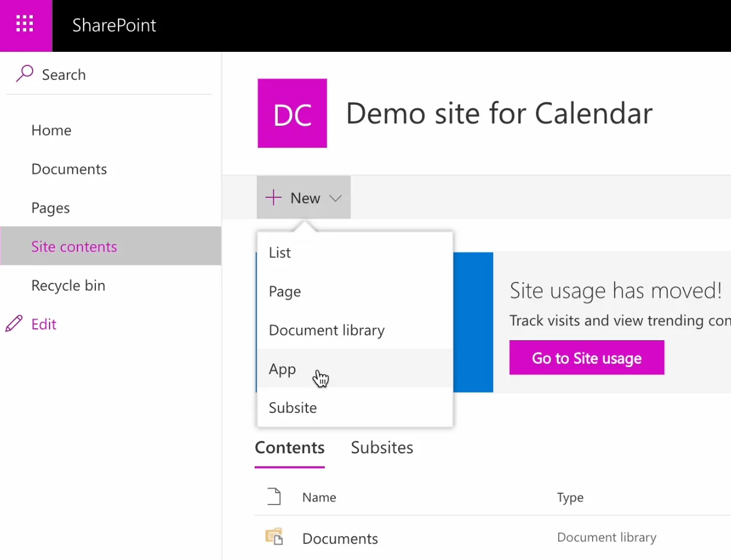Click the Go to Site usage button
The height and width of the screenshot is (560, 731).
coord(587,357)
